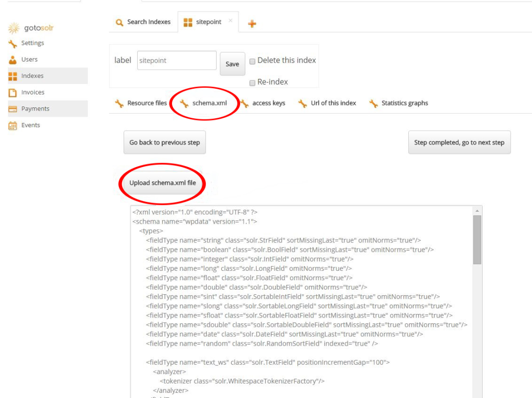This screenshot has width=532, height=398.
Task: Click the fieldType name="sint" line
Action: click(x=293, y=297)
